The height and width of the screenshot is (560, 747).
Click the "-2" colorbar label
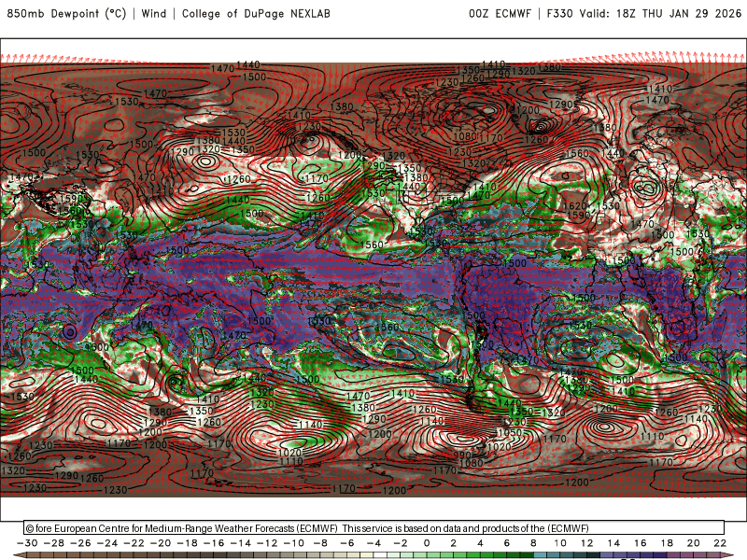click(x=401, y=543)
